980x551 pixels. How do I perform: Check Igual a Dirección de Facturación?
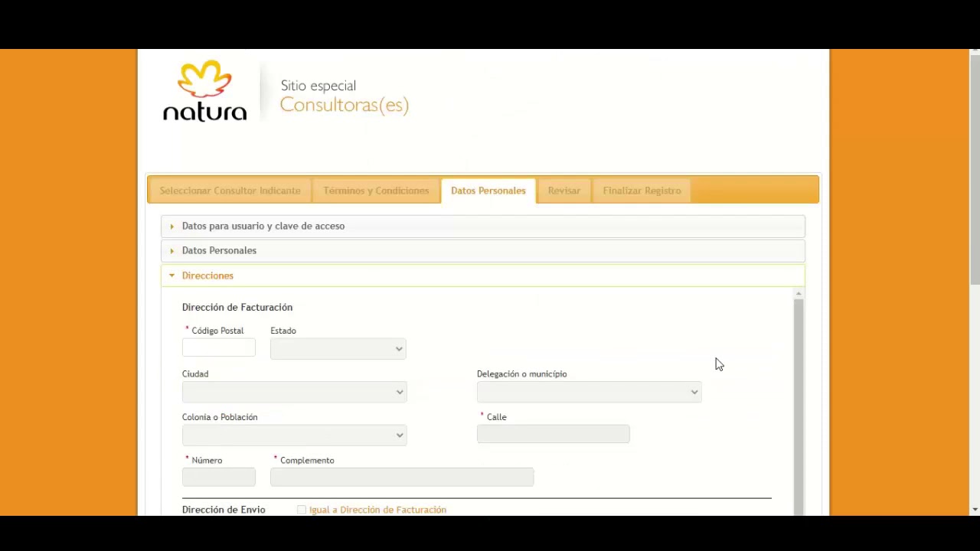click(302, 510)
